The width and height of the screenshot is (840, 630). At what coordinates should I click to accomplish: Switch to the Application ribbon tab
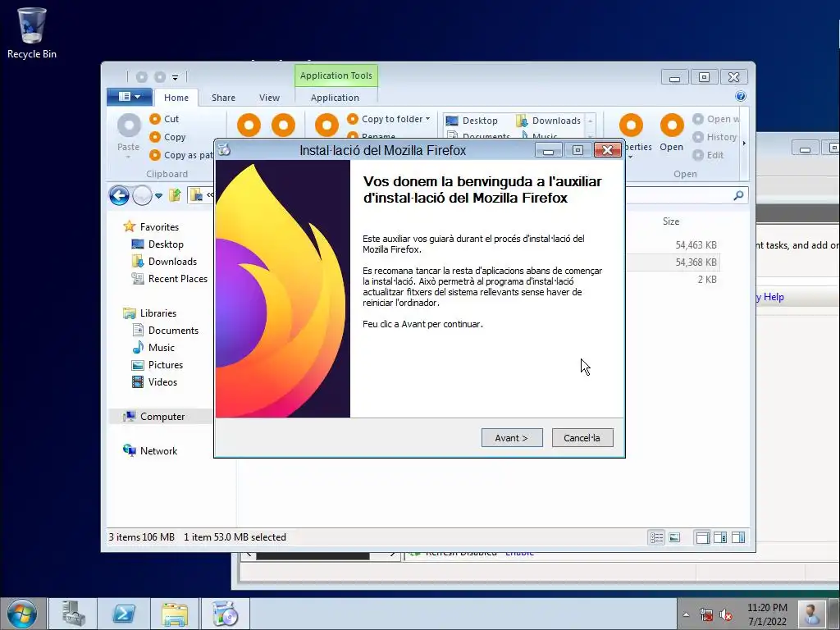click(x=335, y=98)
